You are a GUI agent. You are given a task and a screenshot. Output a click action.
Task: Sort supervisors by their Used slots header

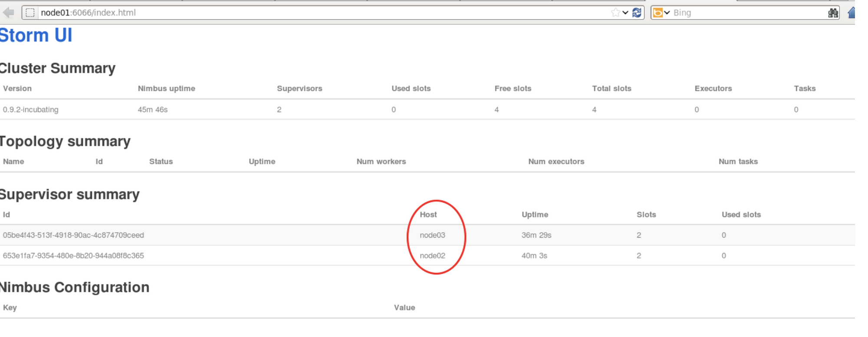click(x=741, y=215)
